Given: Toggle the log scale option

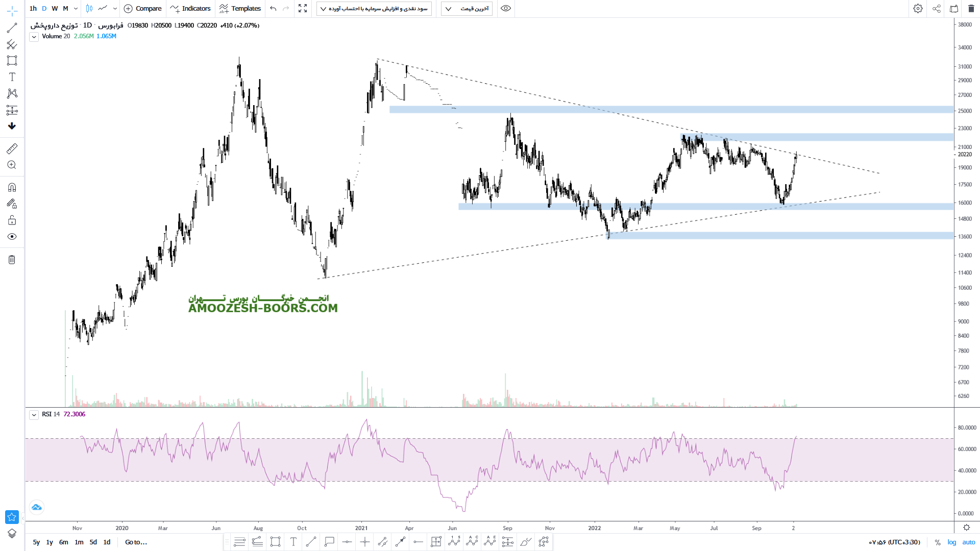Looking at the screenshot, I should pos(951,542).
